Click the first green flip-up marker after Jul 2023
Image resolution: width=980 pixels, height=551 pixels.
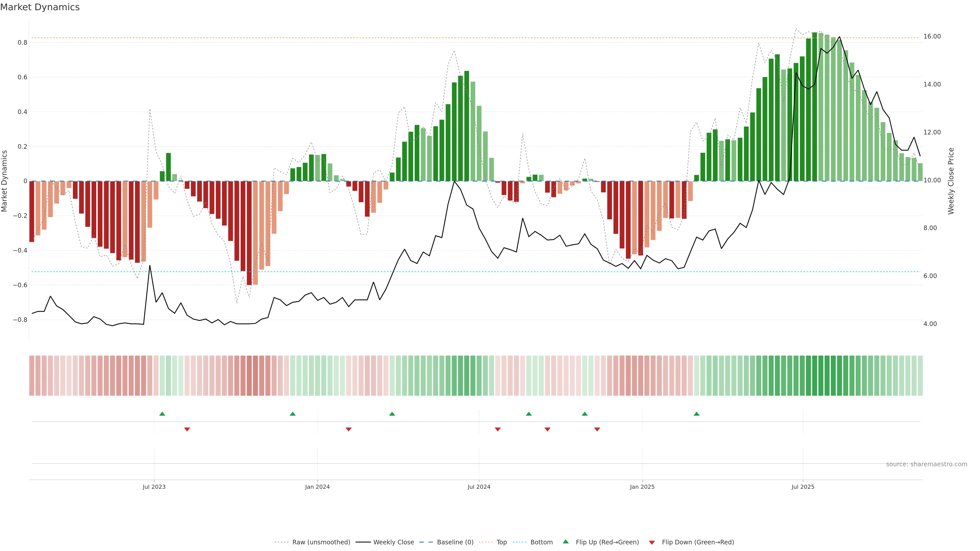[x=162, y=414]
